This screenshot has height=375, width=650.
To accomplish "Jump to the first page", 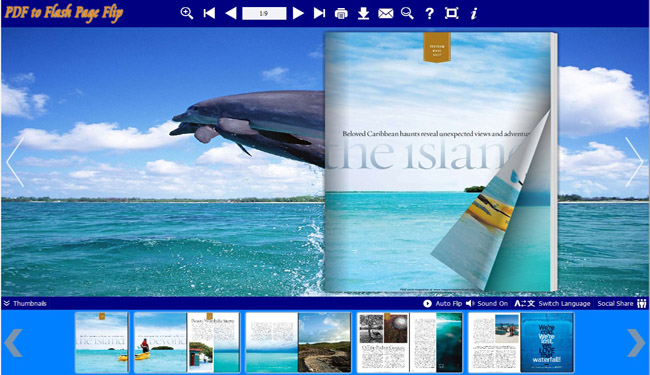I will coord(209,13).
